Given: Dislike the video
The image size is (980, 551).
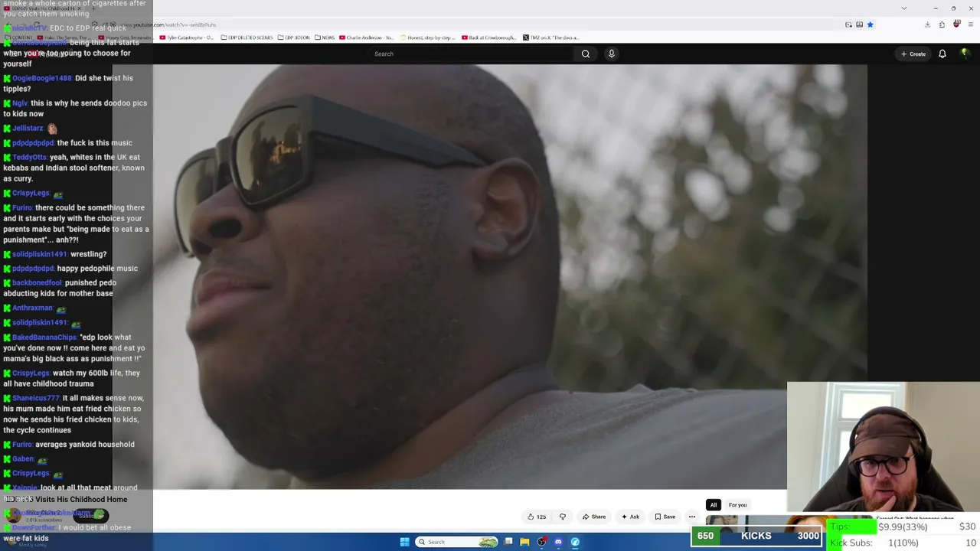Looking at the screenshot, I should click(563, 517).
